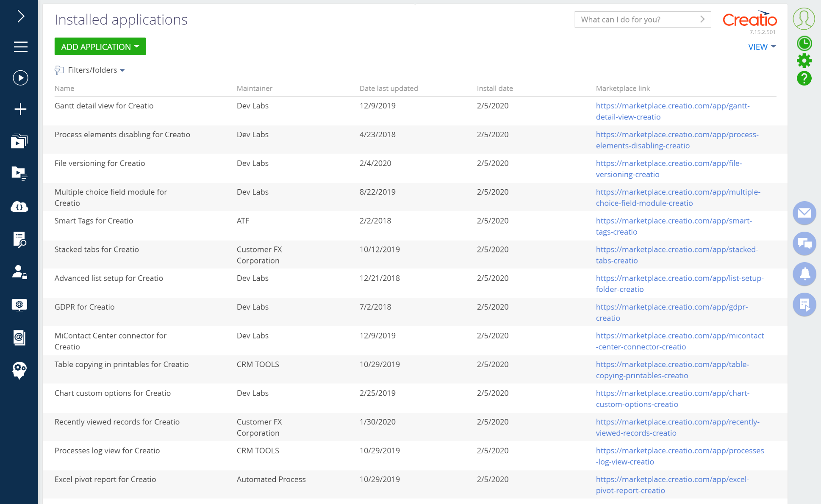The image size is (821, 504).
Task: Select Advanced list setup for Creatio
Action: (x=415, y=284)
